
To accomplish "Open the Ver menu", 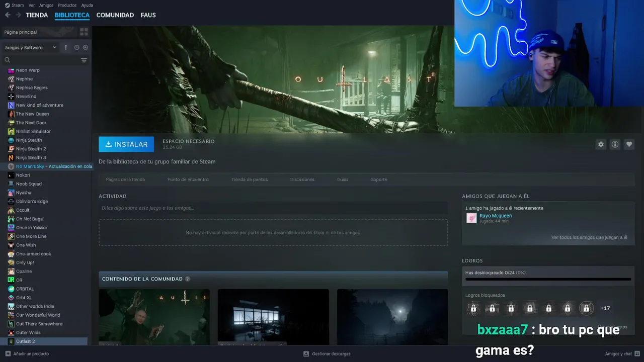I will point(32,5).
